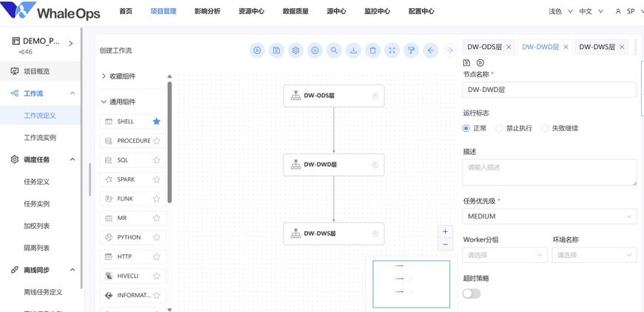Image resolution: width=644 pixels, height=312 pixels.
Task: Expand DEMO_P... project chevron
Action: click(x=70, y=43)
